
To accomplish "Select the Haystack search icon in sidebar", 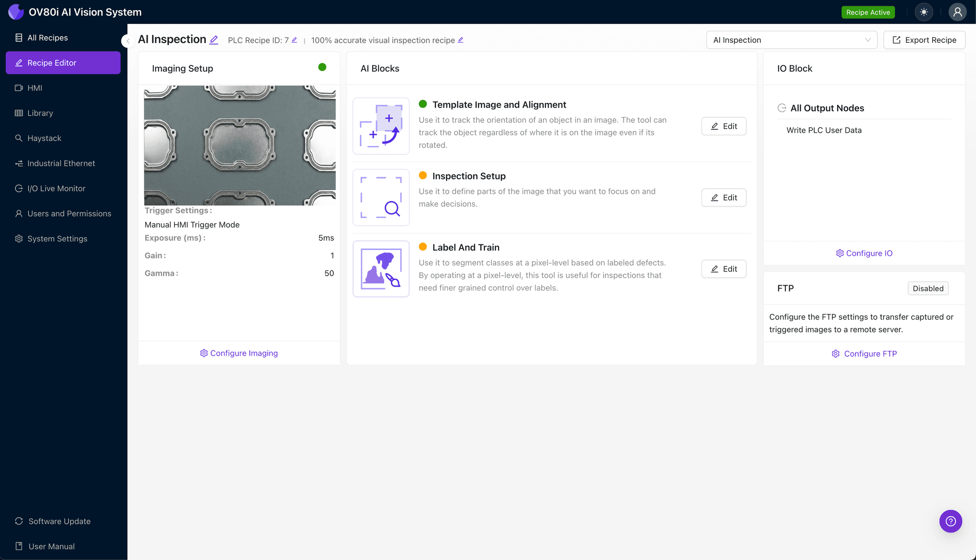I will pyautogui.click(x=19, y=138).
